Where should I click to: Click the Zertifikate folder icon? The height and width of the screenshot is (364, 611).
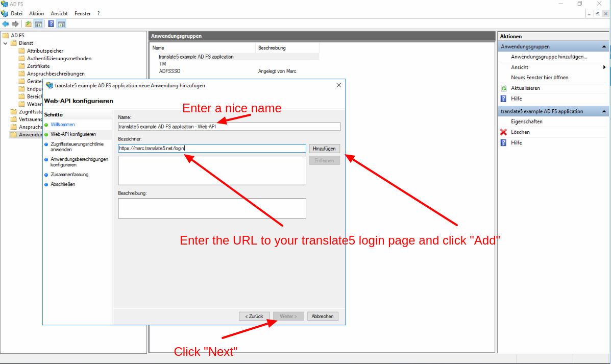point(22,66)
